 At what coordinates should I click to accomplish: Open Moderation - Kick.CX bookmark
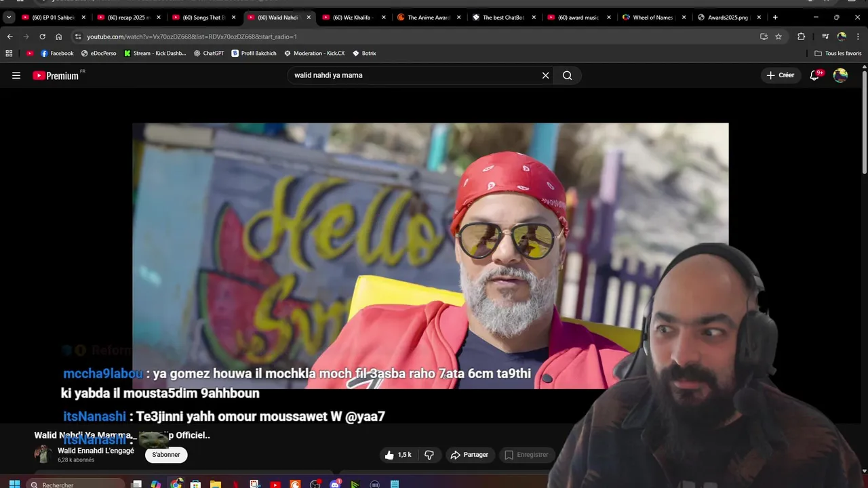point(315,53)
